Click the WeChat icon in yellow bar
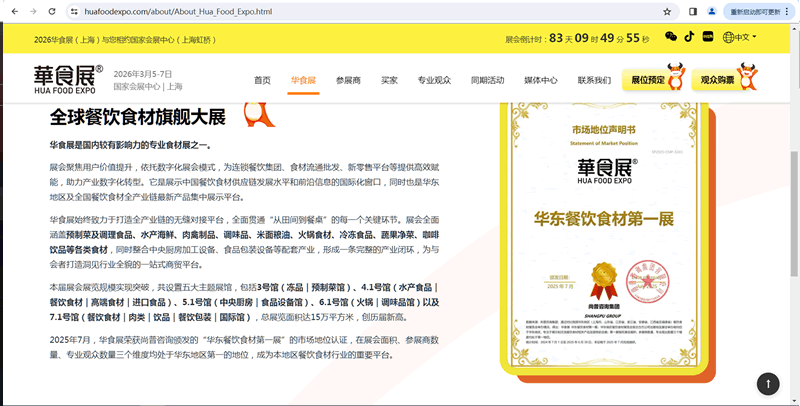The image size is (800, 406). coord(670,38)
